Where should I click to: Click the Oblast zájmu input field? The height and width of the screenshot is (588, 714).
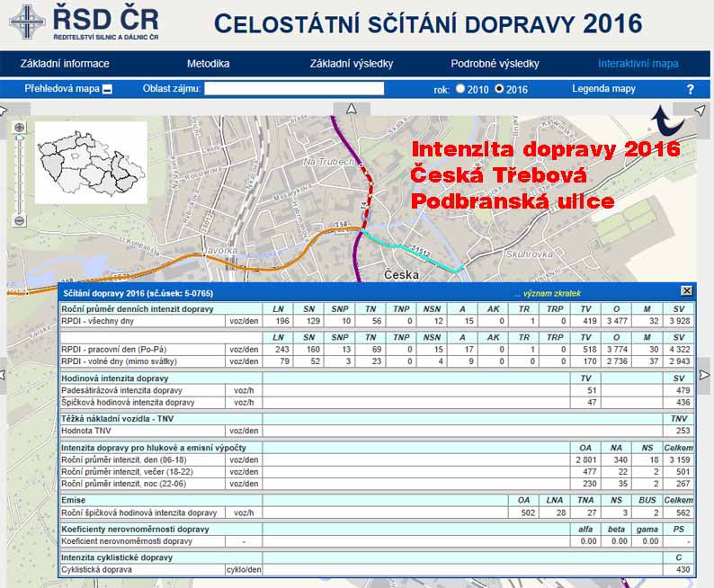click(x=294, y=89)
